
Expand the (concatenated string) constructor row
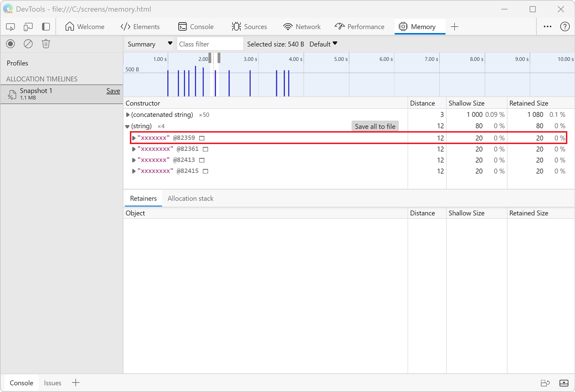pos(128,115)
